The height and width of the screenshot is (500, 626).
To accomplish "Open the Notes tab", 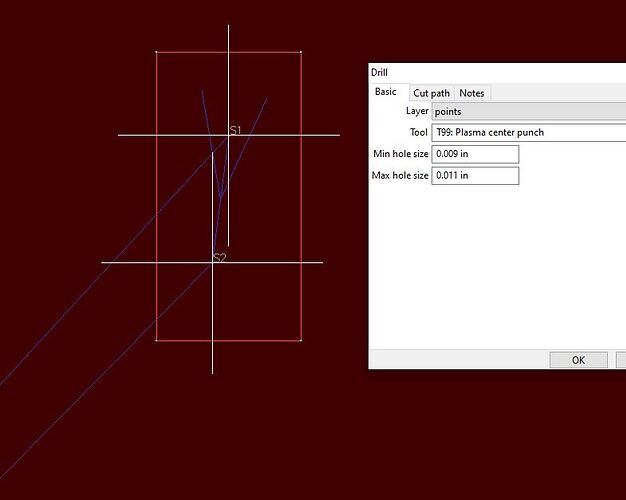I will [x=472, y=93].
